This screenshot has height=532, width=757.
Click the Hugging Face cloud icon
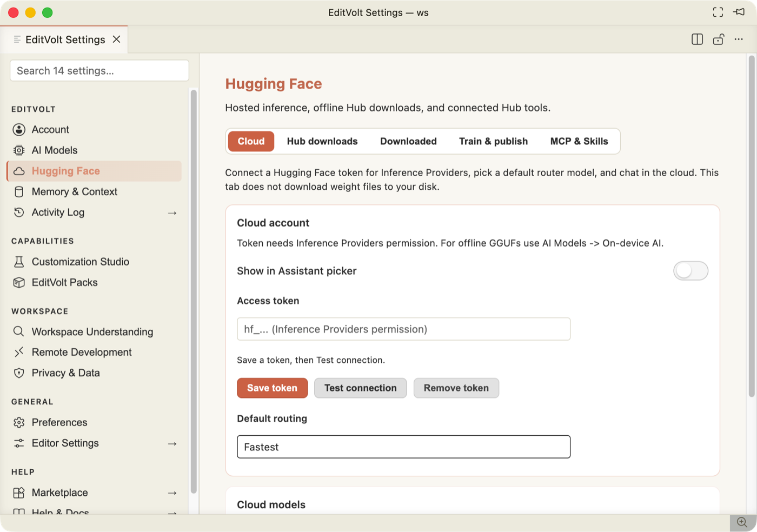(x=19, y=171)
